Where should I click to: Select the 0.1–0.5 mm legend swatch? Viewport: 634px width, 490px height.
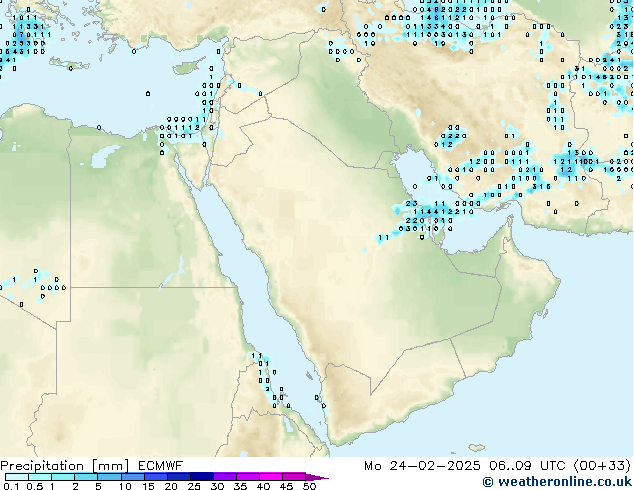pyautogui.click(x=17, y=477)
